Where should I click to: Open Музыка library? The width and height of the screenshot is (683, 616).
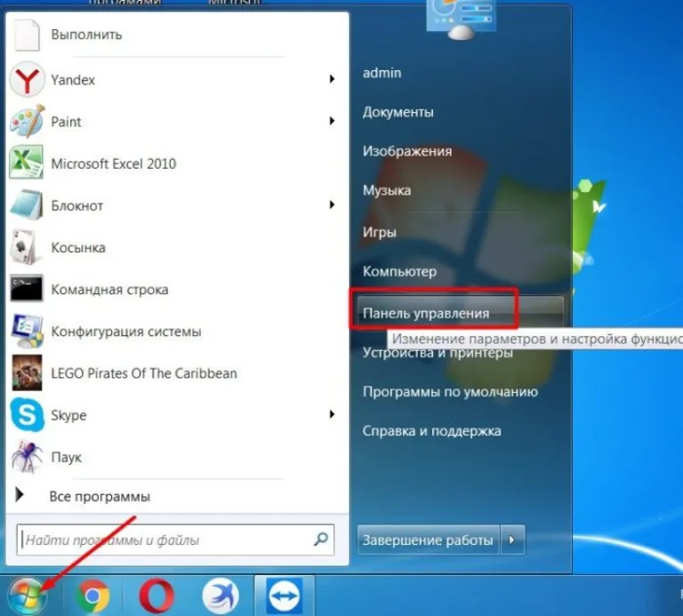pyautogui.click(x=387, y=190)
